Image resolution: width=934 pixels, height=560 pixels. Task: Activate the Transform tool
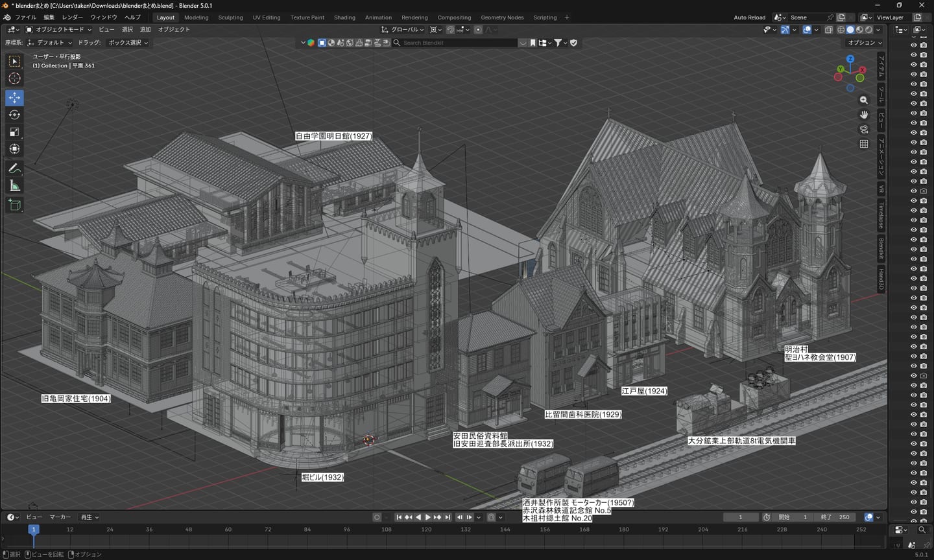pyautogui.click(x=14, y=149)
